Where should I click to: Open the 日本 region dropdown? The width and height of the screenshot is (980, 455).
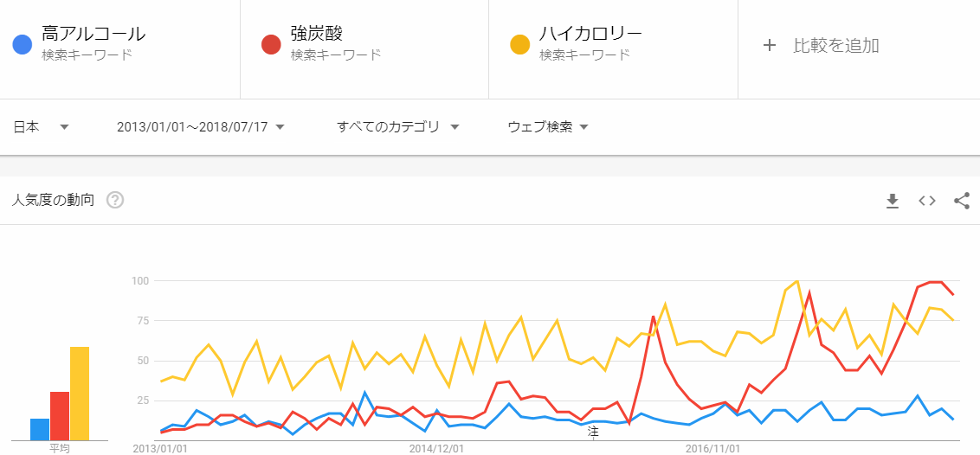[x=41, y=127]
